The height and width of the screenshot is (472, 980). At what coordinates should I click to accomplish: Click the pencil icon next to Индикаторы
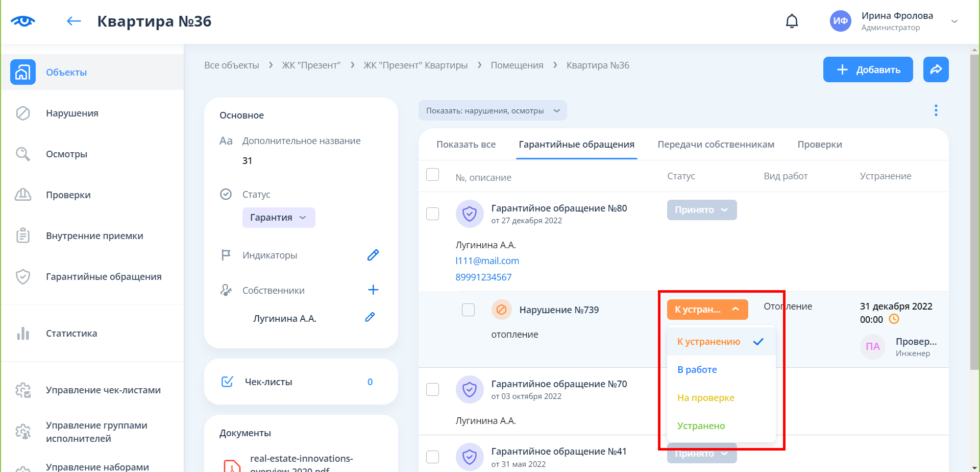coord(373,255)
